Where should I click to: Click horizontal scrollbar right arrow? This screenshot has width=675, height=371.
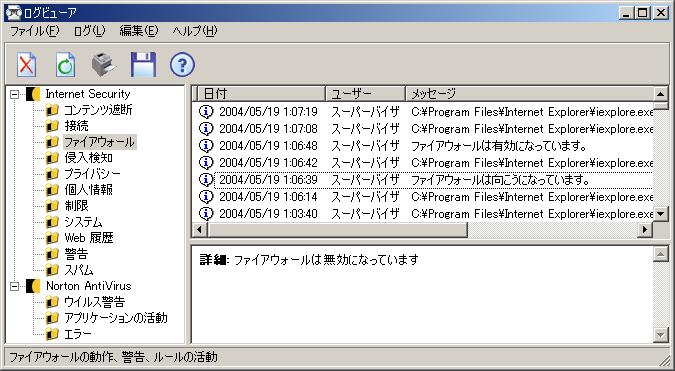coord(645,230)
